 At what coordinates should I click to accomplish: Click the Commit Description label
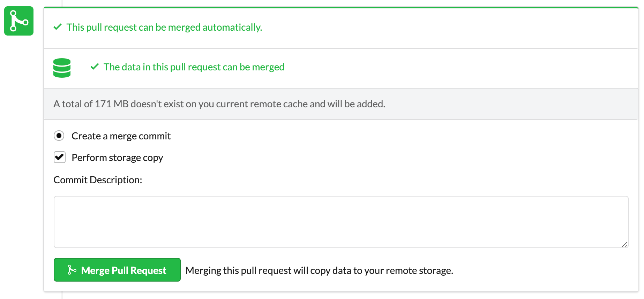[98, 180]
